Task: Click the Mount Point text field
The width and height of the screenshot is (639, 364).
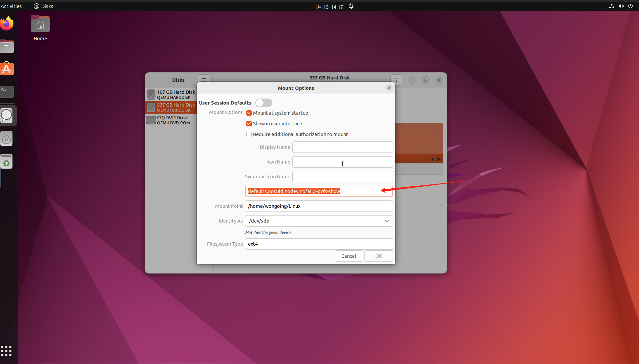Action: click(x=319, y=206)
